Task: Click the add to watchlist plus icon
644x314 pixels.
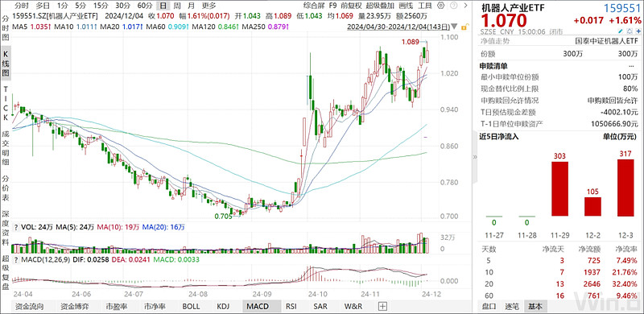Action: (x=638, y=31)
